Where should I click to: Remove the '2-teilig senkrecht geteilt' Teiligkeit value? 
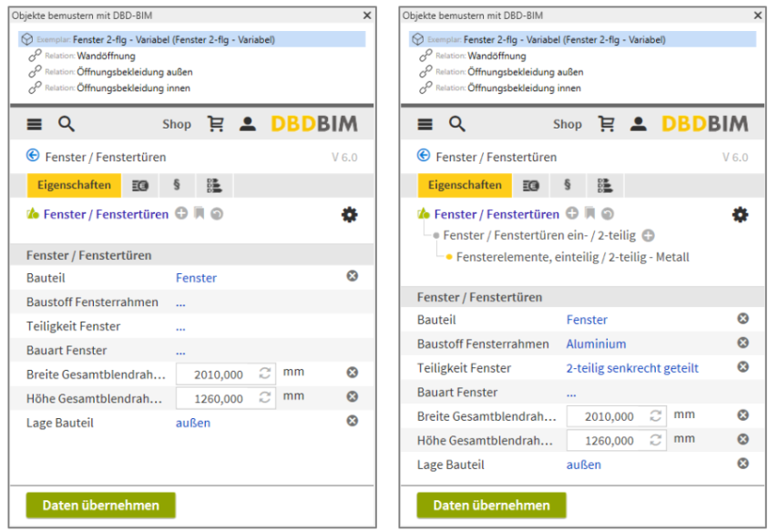tap(742, 367)
